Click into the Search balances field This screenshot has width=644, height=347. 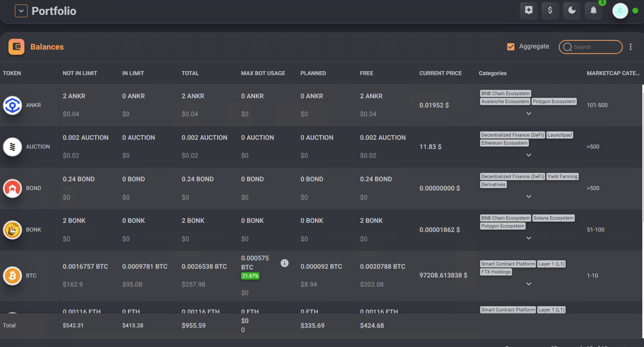pyautogui.click(x=596, y=47)
